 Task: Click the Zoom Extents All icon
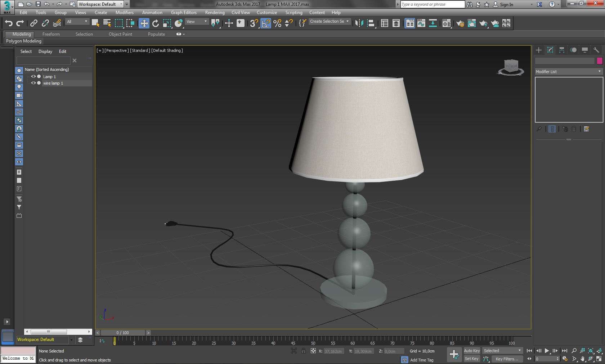(599, 351)
